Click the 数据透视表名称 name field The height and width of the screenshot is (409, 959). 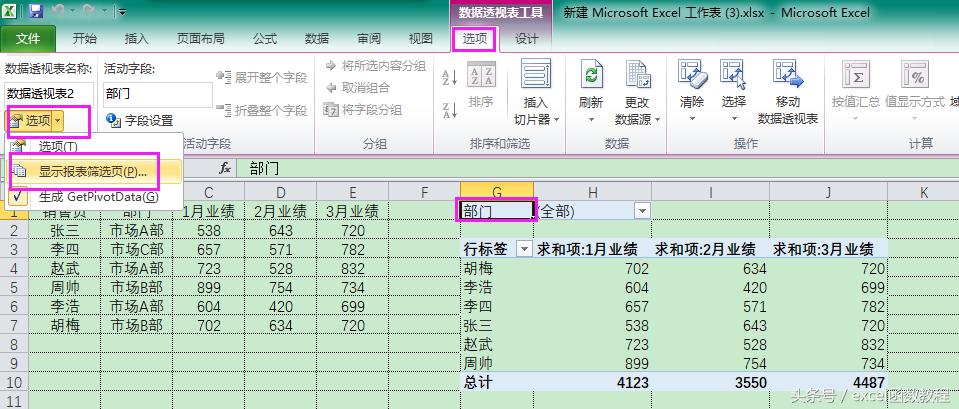tap(48, 94)
